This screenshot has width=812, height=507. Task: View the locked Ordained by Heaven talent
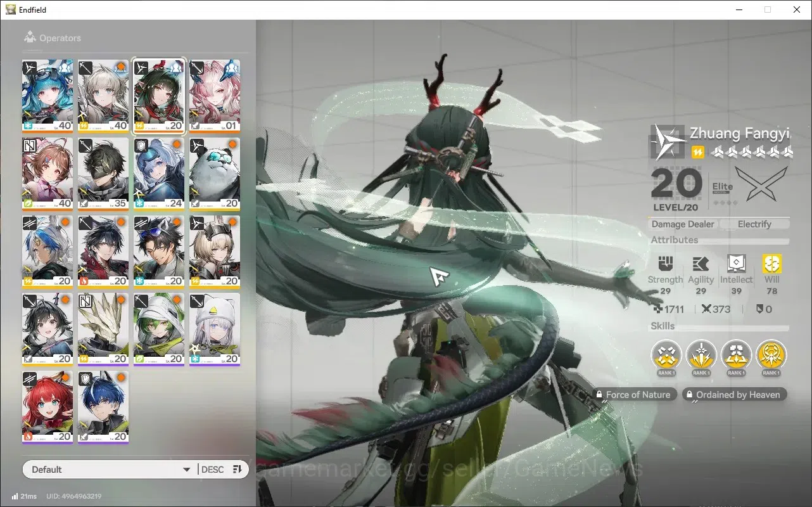click(x=734, y=394)
